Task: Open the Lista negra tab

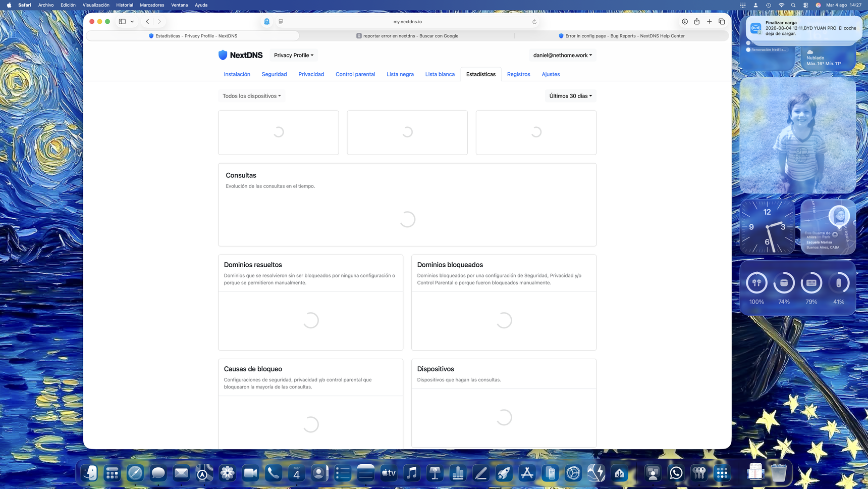Action: click(x=400, y=74)
